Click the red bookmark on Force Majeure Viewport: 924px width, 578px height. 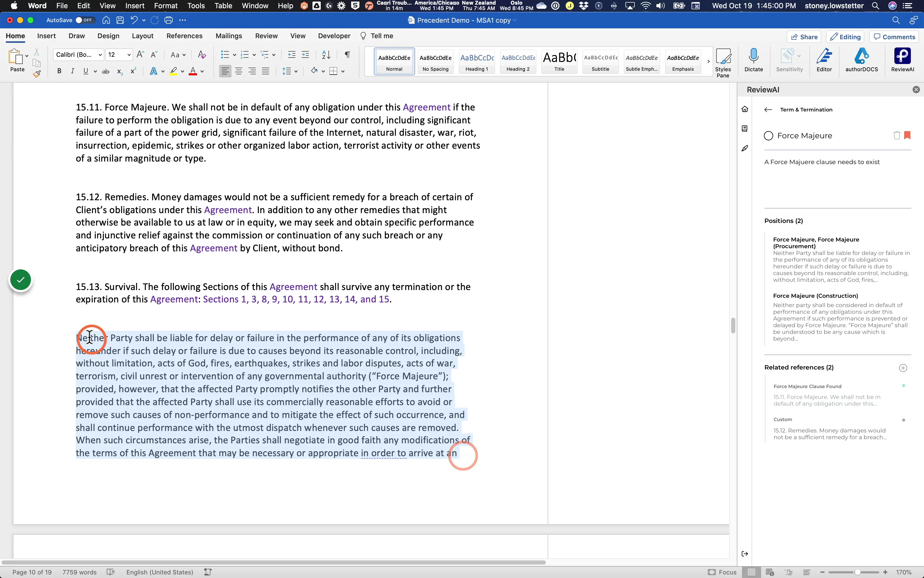coord(907,135)
